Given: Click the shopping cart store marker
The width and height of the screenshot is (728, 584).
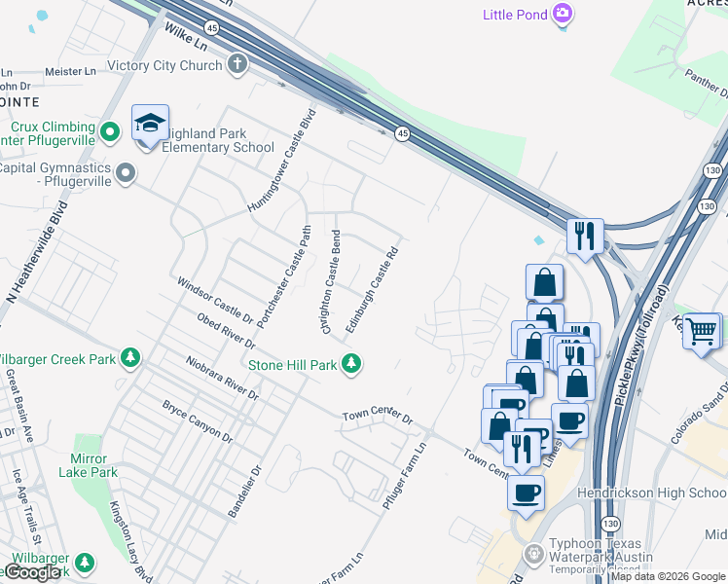Looking at the screenshot, I should pyautogui.click(x=702, y=332).
